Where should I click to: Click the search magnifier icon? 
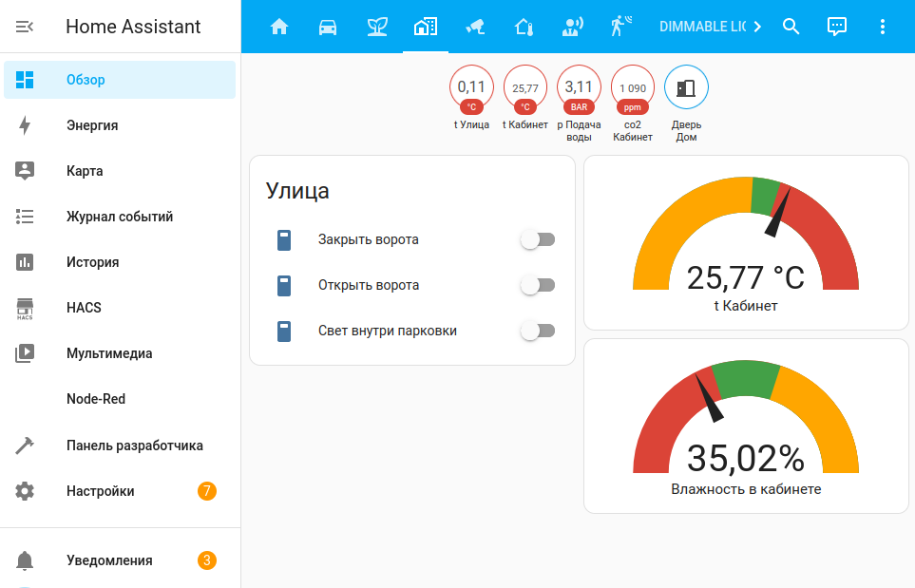[791, 27]
